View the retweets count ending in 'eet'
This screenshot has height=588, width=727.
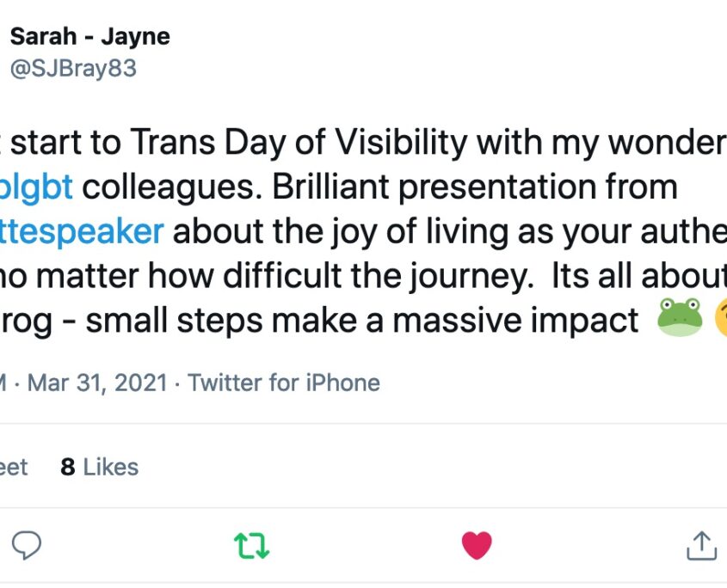(14, 467)
